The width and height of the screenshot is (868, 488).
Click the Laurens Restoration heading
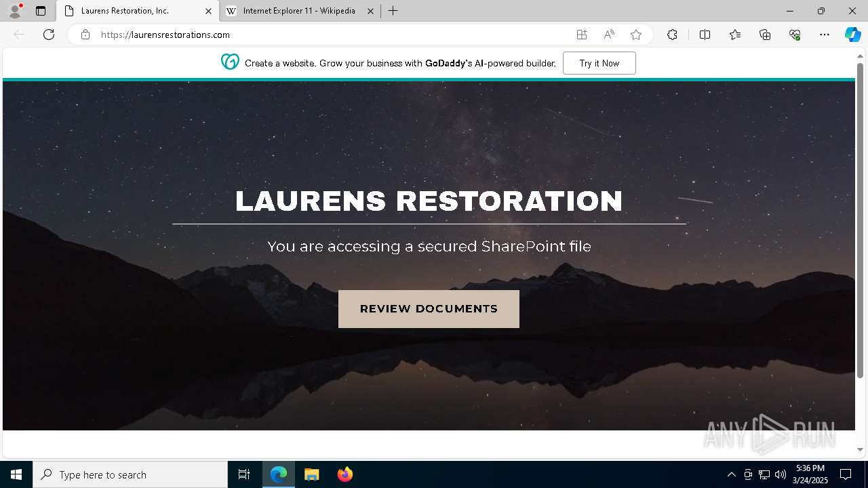(x=429, y=201)
